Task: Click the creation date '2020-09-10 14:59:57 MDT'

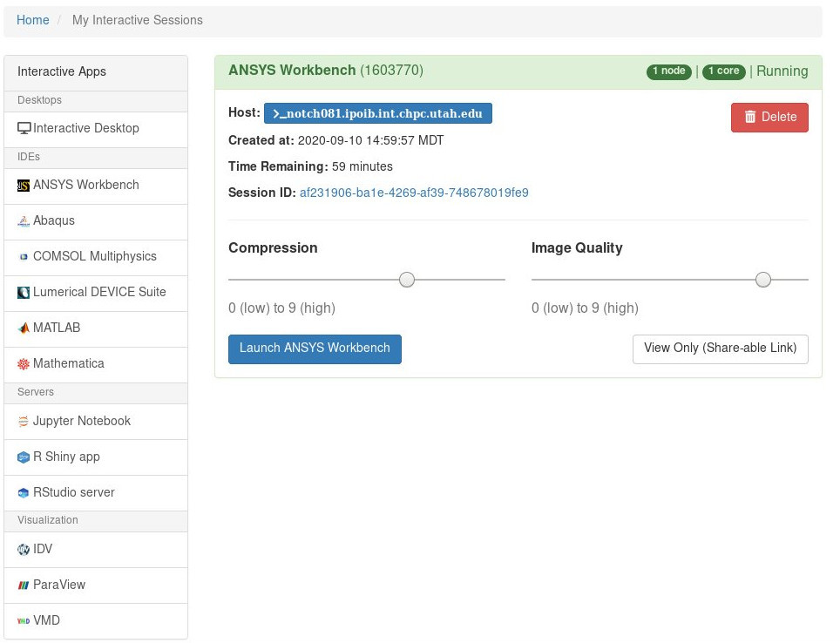Action: pyautogui.click(x=370, y=140)
